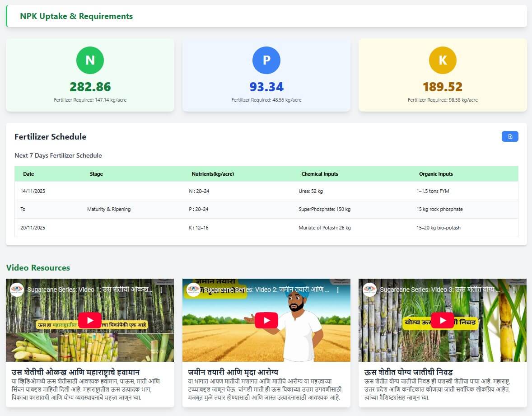Click the green N nitrogen circle icon
This screenshot has width=532, height=416.
90,60
